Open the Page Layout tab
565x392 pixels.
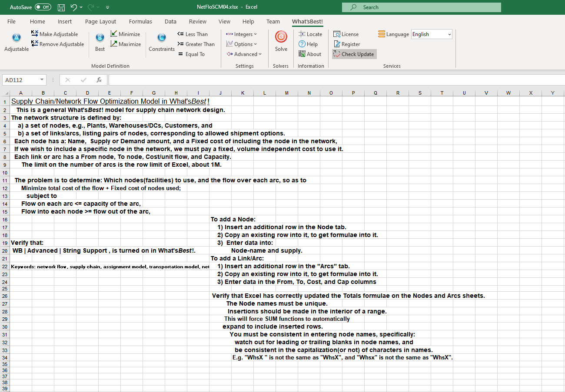100,22
